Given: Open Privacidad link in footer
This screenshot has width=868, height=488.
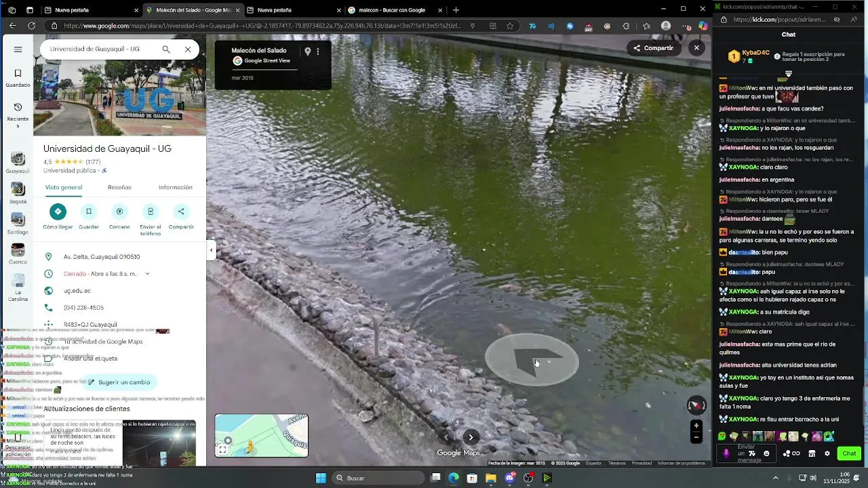Looking at the screenshot, I should 642,464.
